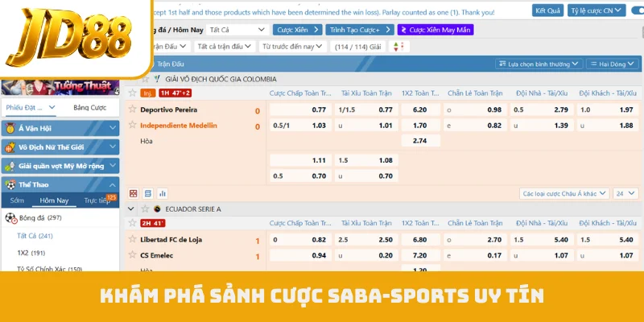Screen dimensions: 644x322
Task: Switch to the Sớm tab
Action: 17,200
